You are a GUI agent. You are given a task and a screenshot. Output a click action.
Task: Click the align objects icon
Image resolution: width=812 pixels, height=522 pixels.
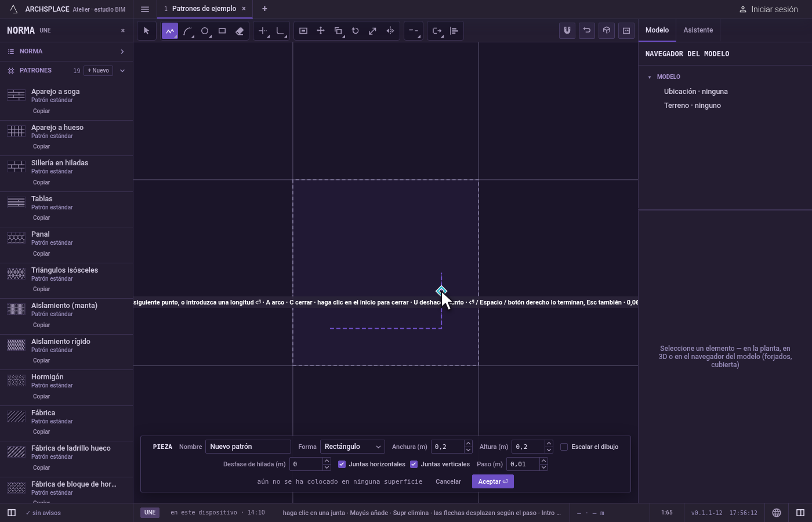(454, 31)
